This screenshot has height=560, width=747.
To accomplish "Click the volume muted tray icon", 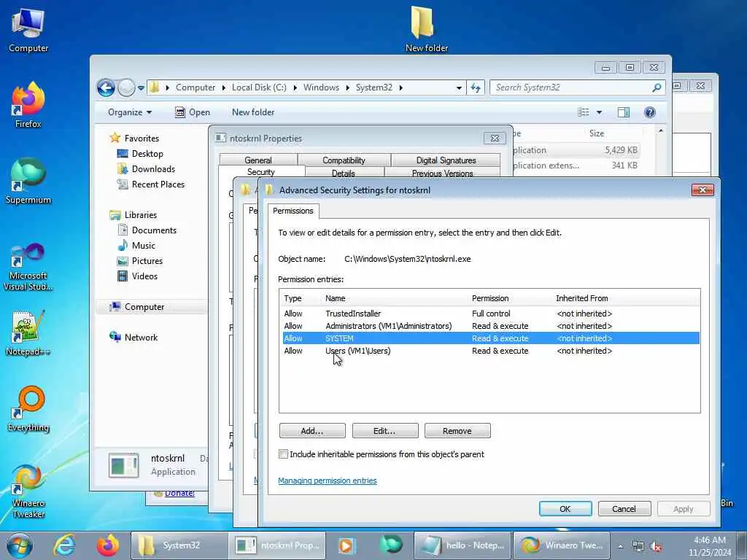I will coord(656,547).
